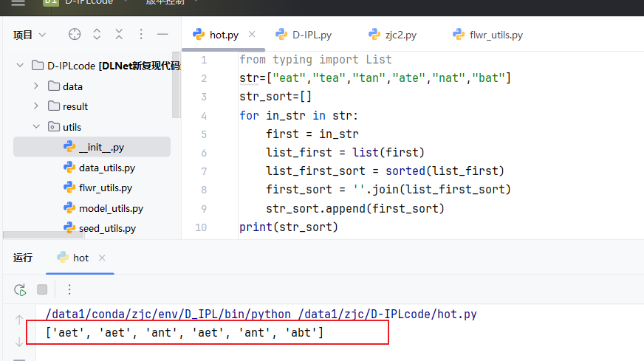Collapse all items in project tree
Screen dimensions: 644x361
coord(119,35)
